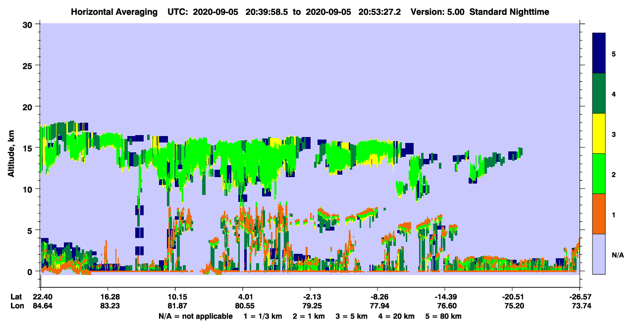Click the Lat row label
Viewport: 644px width, 330px height.
(x=16, y=297)
